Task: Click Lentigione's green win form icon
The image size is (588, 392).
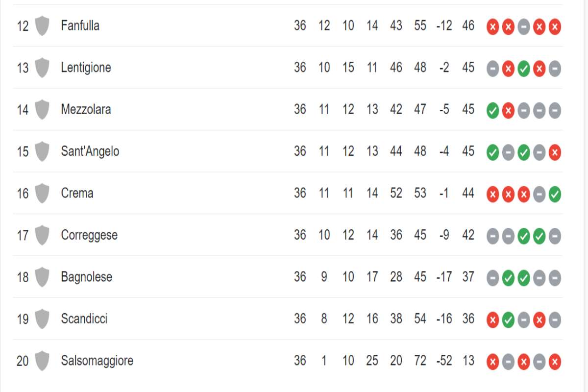Action: (x=524, y=69)
